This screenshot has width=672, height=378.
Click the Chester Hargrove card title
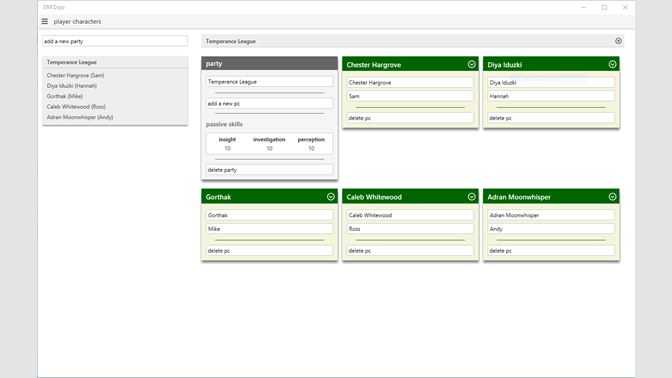[x=374, y=65]
